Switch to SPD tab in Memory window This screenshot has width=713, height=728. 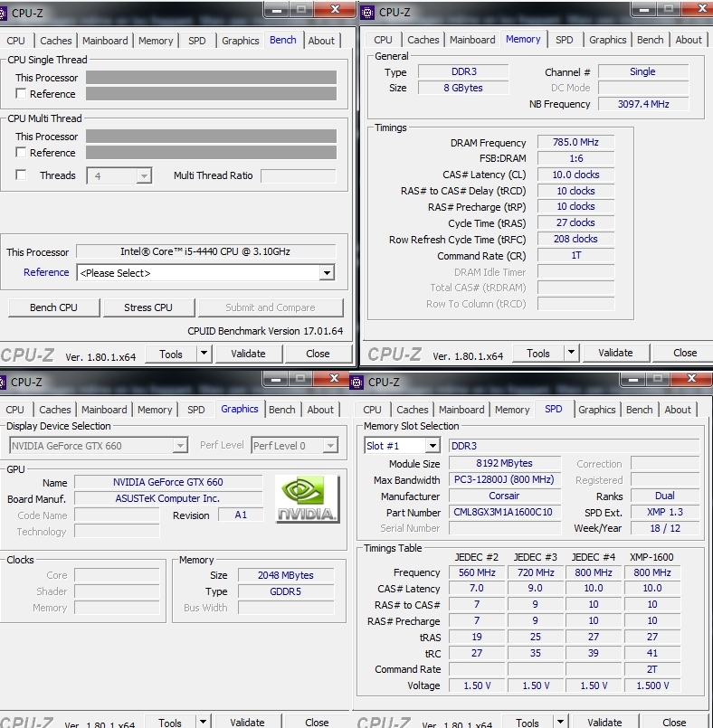(565, 40)
